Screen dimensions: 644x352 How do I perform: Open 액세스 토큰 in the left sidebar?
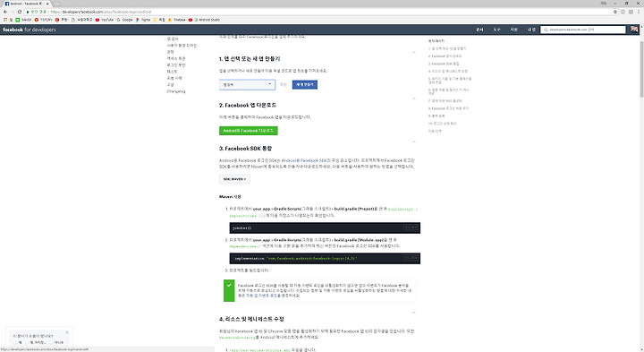[x=176, y=58]
